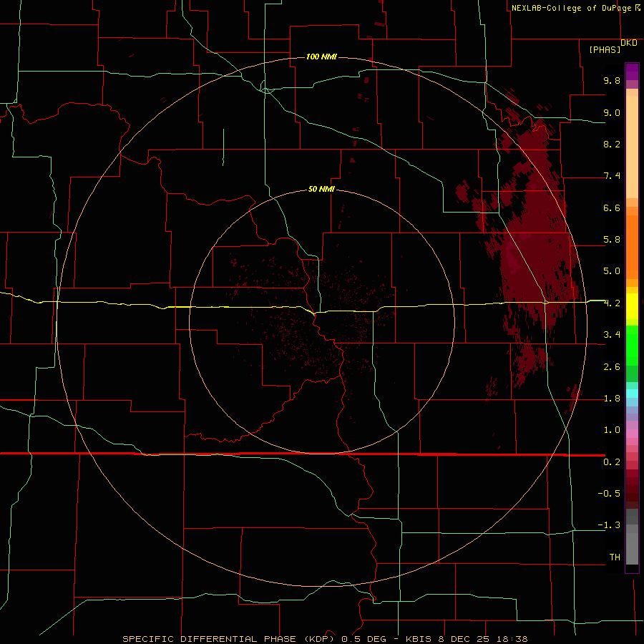
Task: Click the DKD label above the legend
Action: pyautogui.click(x=629, y=43)
